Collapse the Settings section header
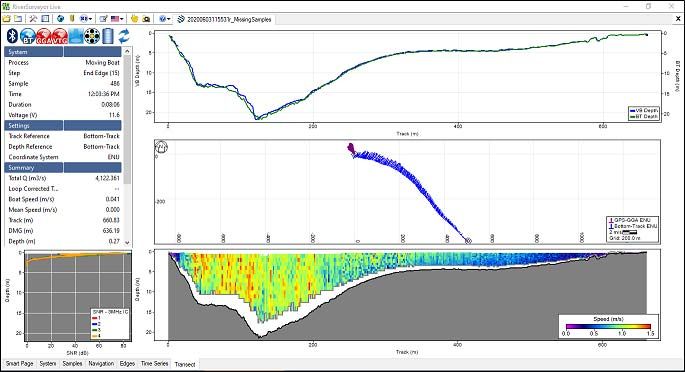 64,125
